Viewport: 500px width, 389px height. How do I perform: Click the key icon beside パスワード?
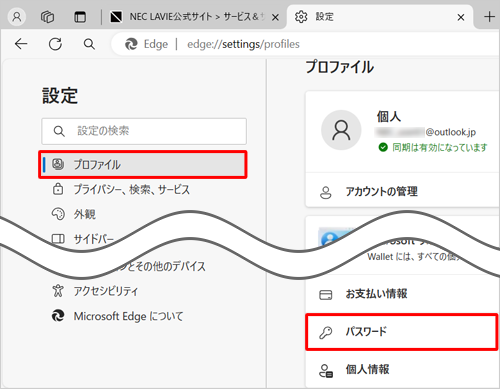point(326,332)
